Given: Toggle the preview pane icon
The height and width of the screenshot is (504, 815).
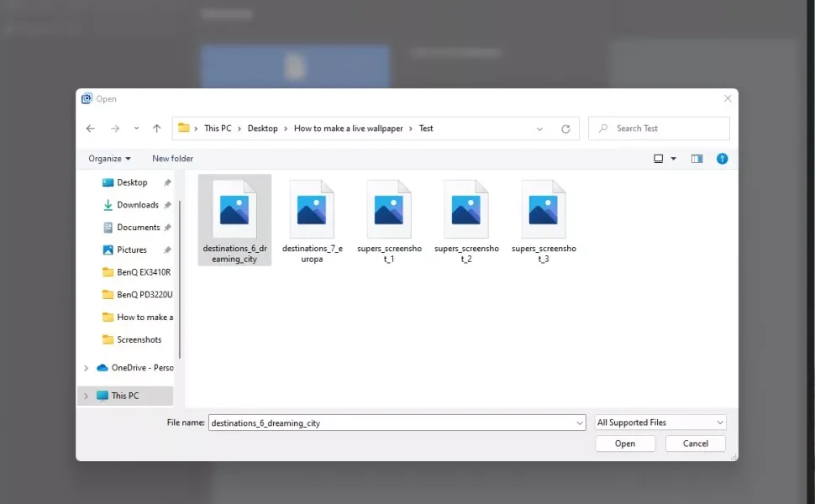Looking at the screenshot, I should click(697, 159).
